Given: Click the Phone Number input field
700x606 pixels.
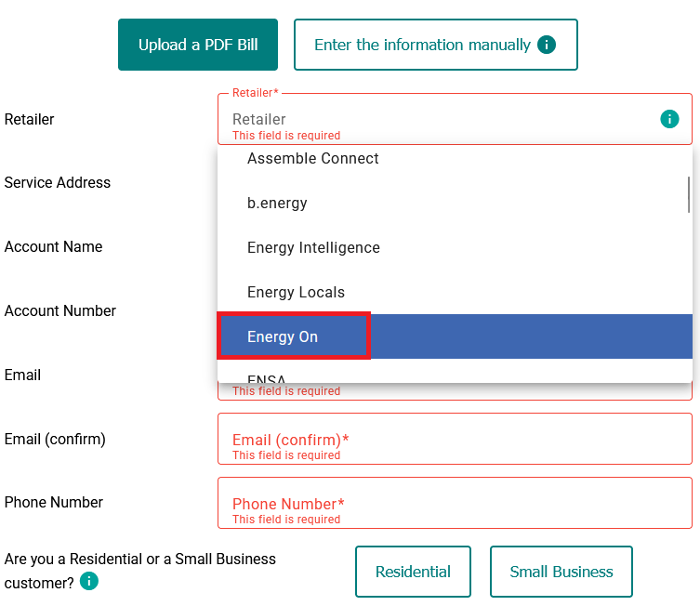Looking at the screenshot, I should [x=455, y=503].
